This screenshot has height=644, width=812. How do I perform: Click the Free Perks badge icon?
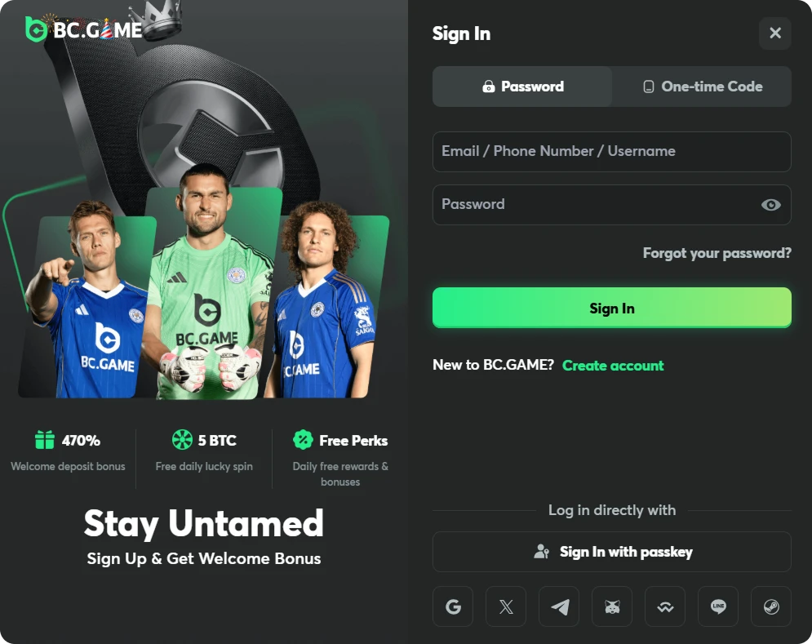click(x=303, y=440)
